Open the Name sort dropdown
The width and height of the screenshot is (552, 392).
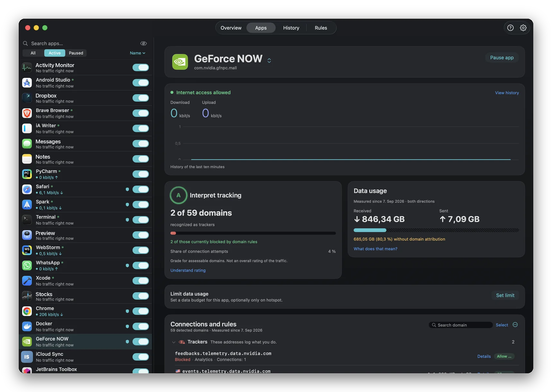point(138,53)
